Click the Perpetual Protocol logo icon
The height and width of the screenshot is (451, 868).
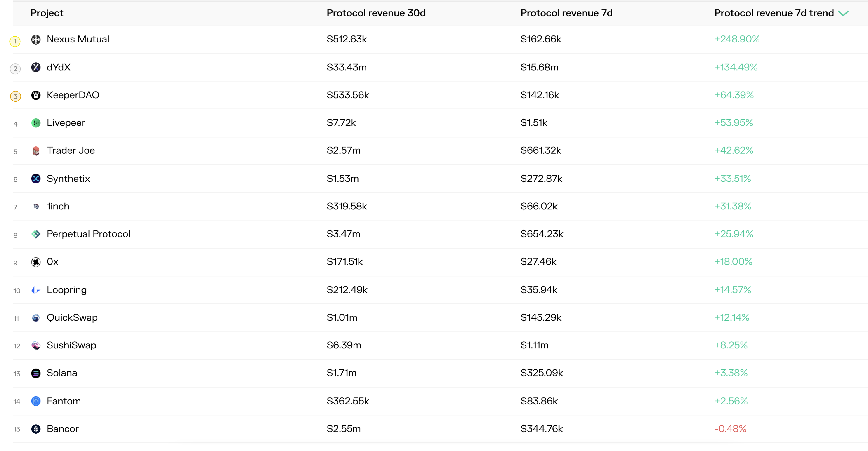tap(36, 234)
